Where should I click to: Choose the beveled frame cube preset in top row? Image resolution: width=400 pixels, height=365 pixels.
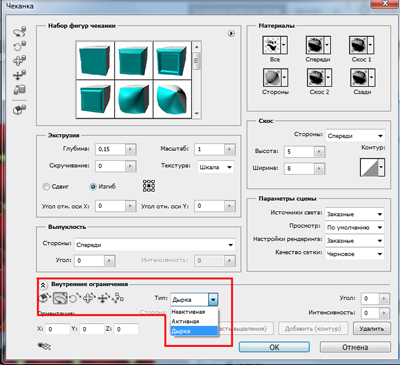(x=172, y=60)
